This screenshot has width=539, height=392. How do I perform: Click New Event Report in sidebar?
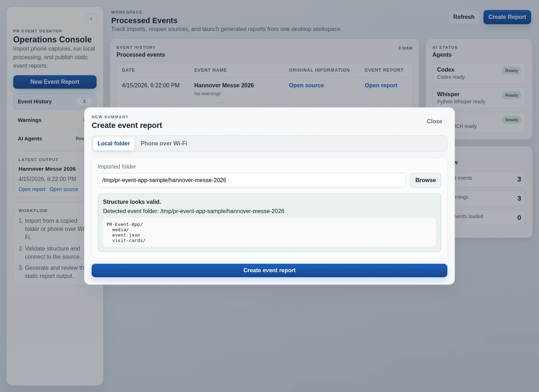pos(55,82)
